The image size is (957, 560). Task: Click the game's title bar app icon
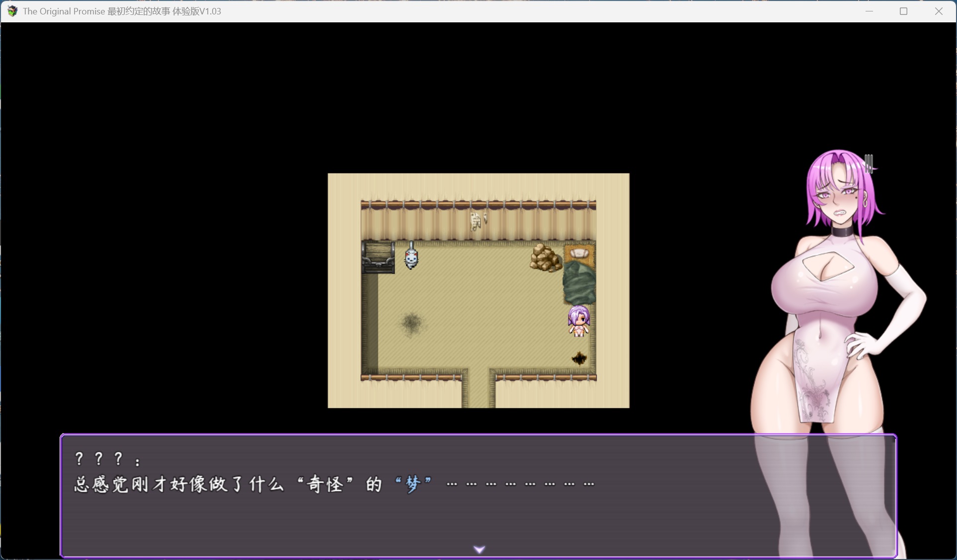(12, 11)
